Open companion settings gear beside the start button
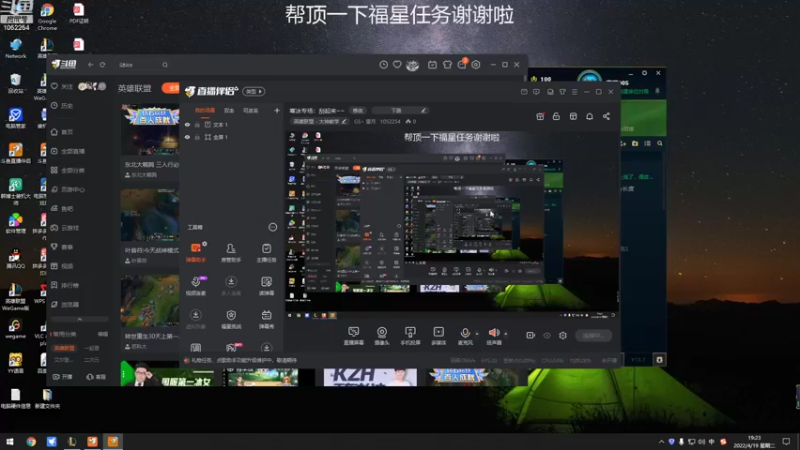The height and width of the screenshot is (450, 800). click(563, 335)
